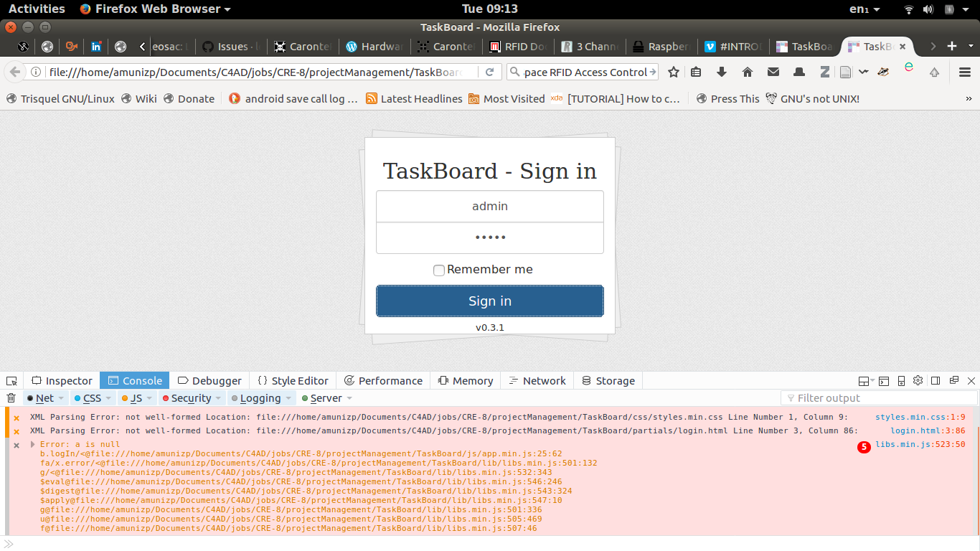Click the Filter output field
The width and height of the screenshot is (980, 551).
[x=879, y=397]
